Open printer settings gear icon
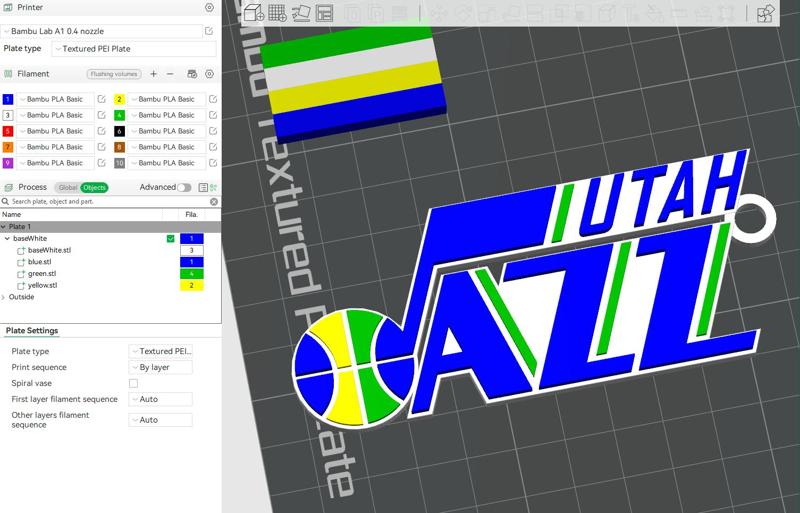The height and width of the screenshot is (513, 800). [x=209, y=8]
